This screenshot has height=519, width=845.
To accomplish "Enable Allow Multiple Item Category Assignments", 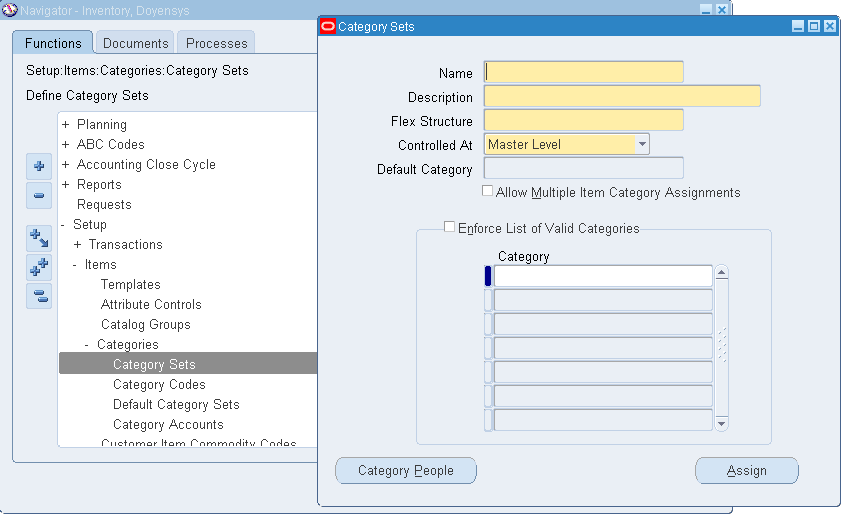I will (x=487, y=191).
